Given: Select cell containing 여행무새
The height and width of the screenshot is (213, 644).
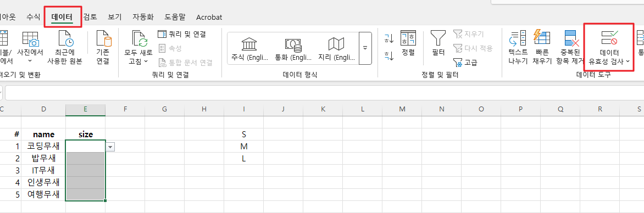Looking at the screenshot, I should pyautogui.click(x=43, y=194).
